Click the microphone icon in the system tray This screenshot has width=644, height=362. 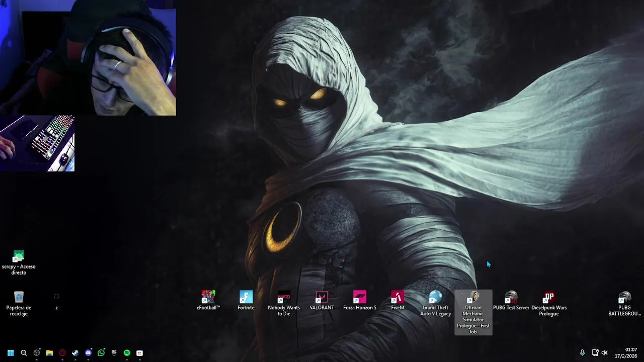point(582,353)
